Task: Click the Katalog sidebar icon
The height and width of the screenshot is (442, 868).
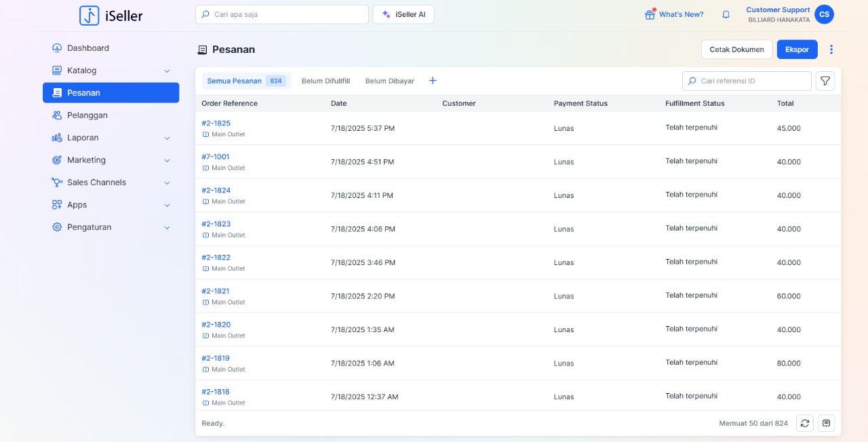Action: tap(57, 71)
